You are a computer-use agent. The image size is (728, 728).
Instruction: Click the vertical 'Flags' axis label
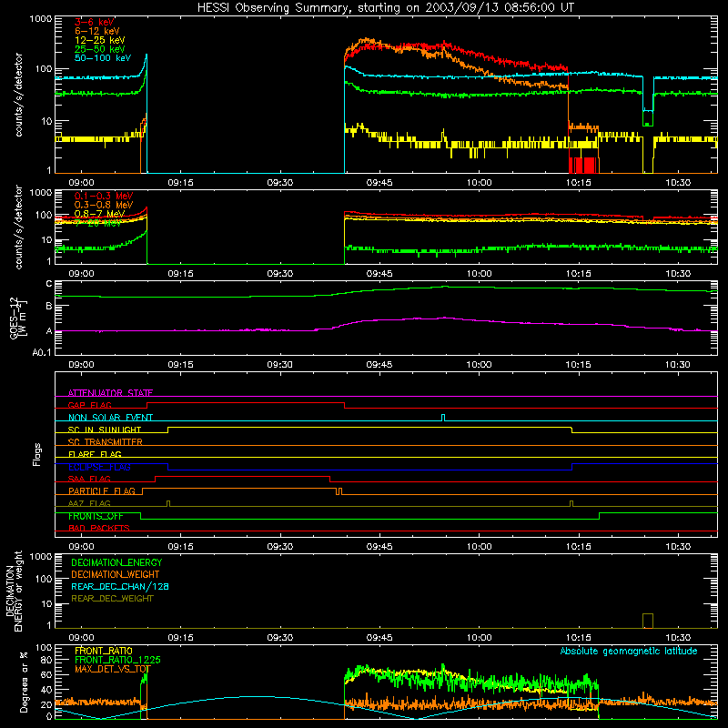tap(37, 454)
